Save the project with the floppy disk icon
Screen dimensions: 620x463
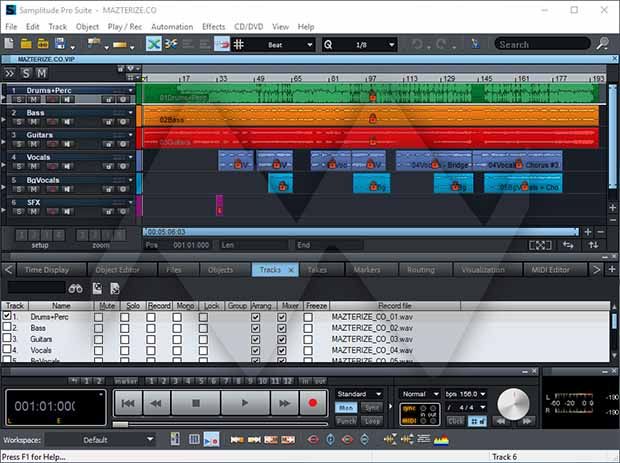click(60, 43)
